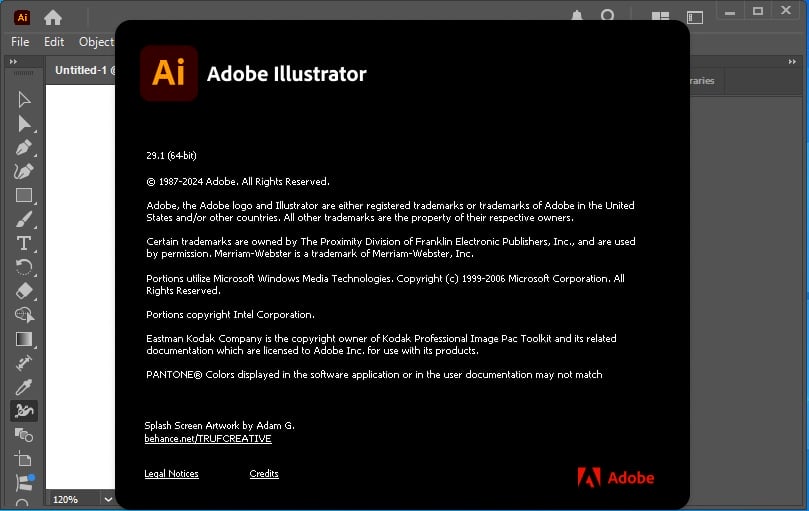Open the Legal Notices link
The width and height of the screenshot is (809, 511).
coord(171,474)
